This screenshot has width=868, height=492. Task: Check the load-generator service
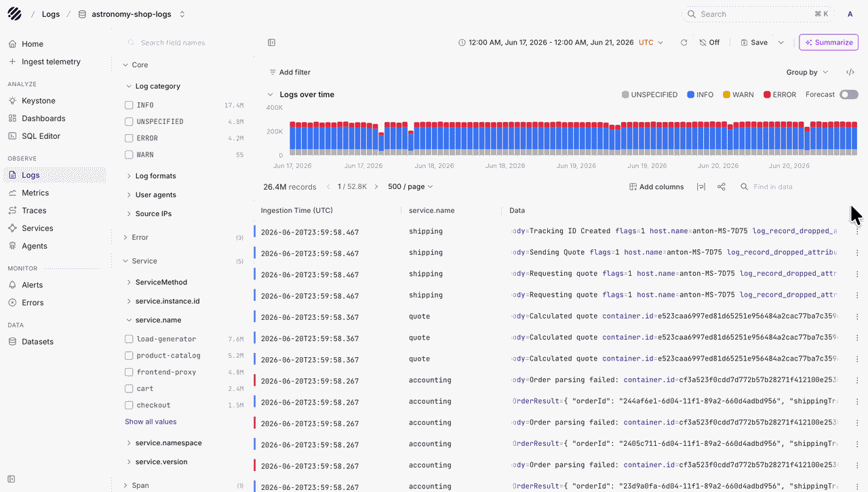129,340
